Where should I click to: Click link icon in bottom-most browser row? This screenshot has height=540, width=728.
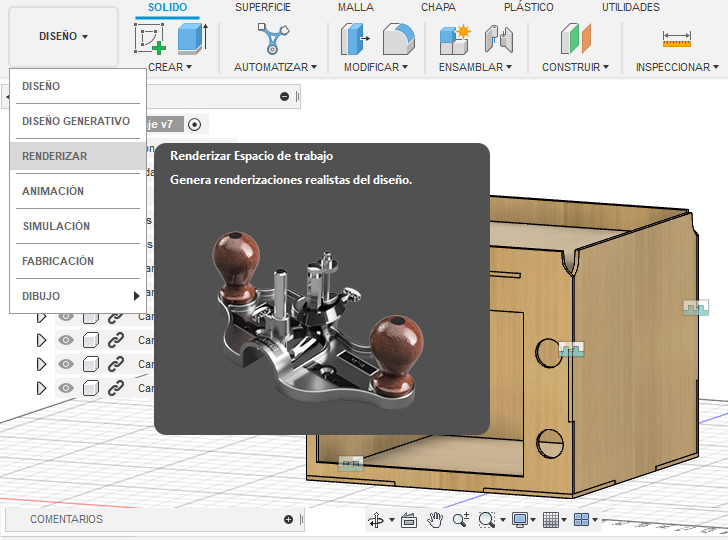pyautogui.click(x=116, y=388)
